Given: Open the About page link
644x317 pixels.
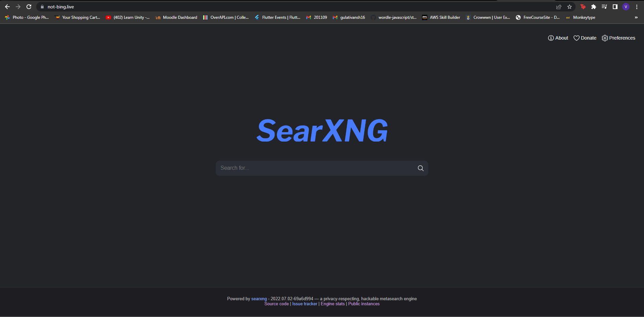Looking at the screenshot, I should pos(558,38).
